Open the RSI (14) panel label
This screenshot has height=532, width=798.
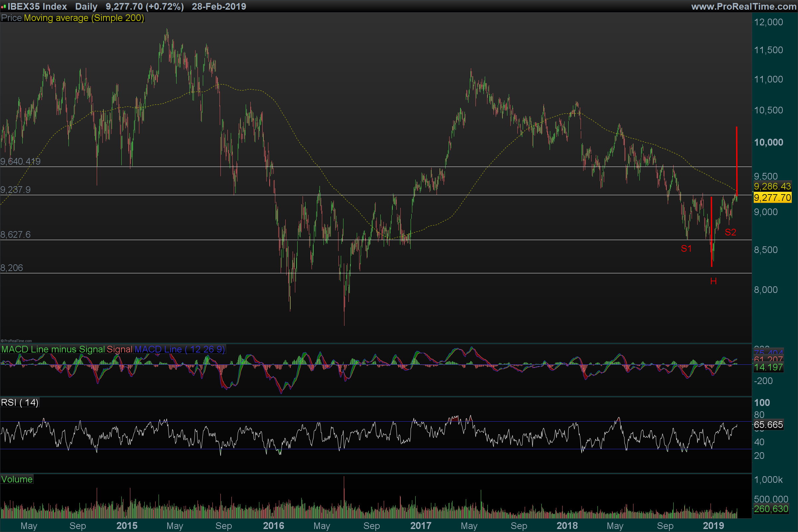pyautogui.click(x=20, y=403)
